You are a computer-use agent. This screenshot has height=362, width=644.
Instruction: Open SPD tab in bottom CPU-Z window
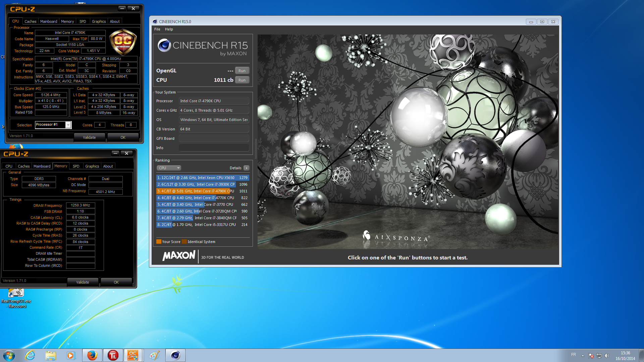tap(76, 166)
